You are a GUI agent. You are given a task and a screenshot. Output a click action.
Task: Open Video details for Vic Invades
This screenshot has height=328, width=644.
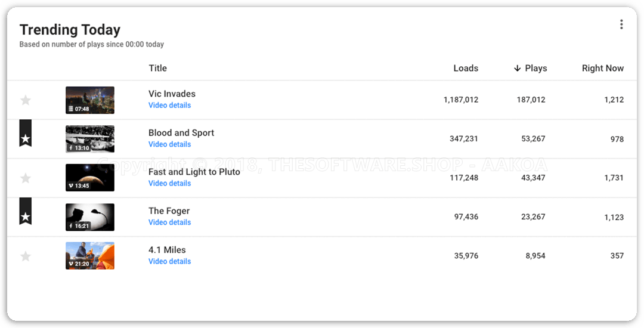coord(170,106)
